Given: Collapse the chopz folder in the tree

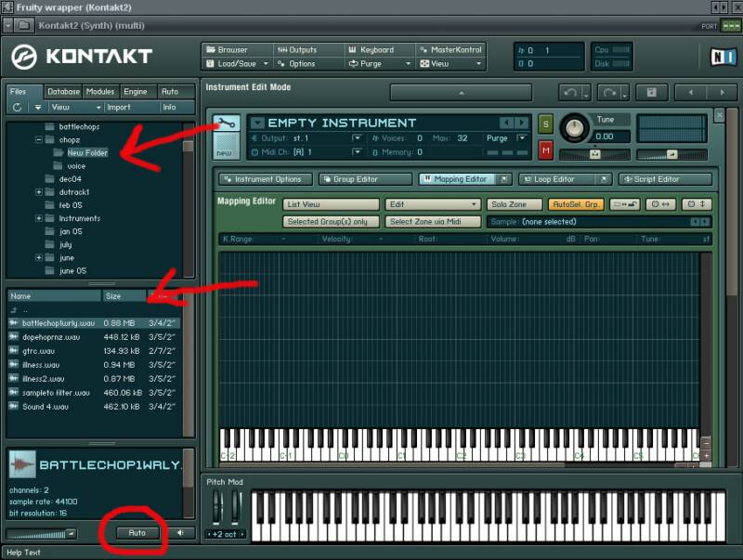Looking at the screenshot, I should tap(39, 139).
